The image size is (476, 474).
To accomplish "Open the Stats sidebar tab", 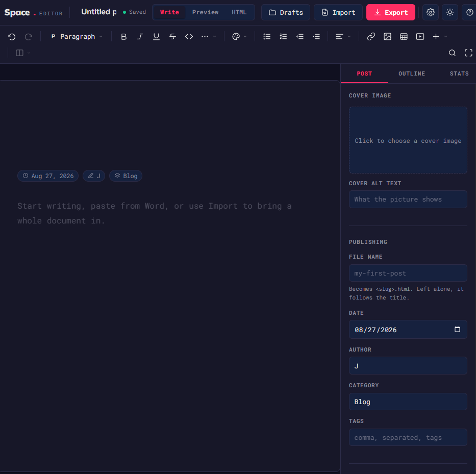I will [459, 74].
